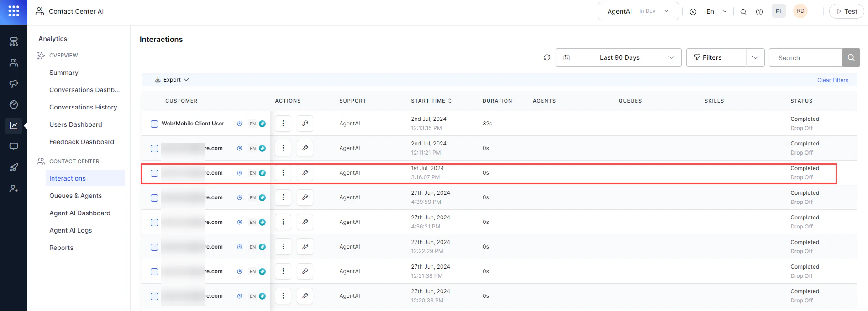Image resolution: width=868 pixels, height=311 pixels.
Task: Open more actions for Web/Mobile Client User row
Action: (x=283, y=124)
